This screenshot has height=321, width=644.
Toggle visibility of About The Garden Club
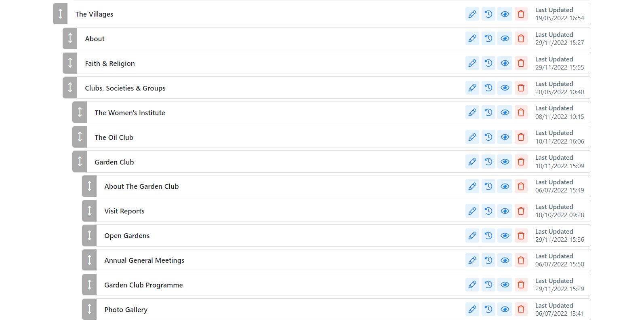[505, 186]
